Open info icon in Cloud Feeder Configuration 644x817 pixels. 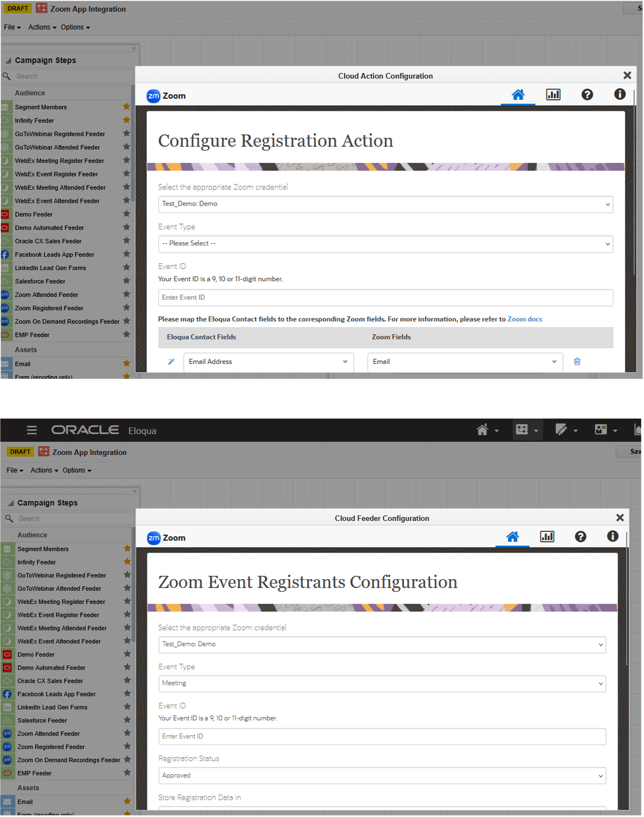pyautogui.click(x=612, y=536)
